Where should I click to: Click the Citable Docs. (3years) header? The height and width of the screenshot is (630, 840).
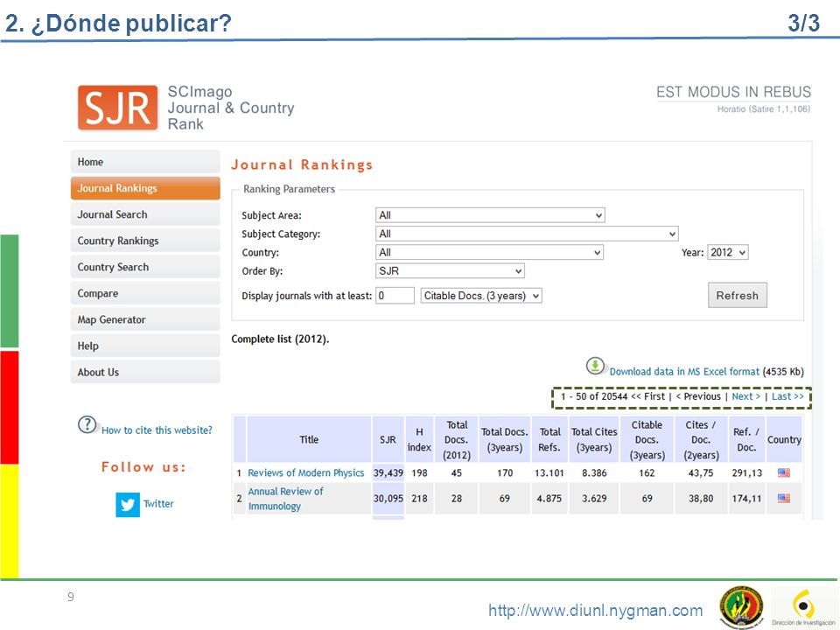647,439
